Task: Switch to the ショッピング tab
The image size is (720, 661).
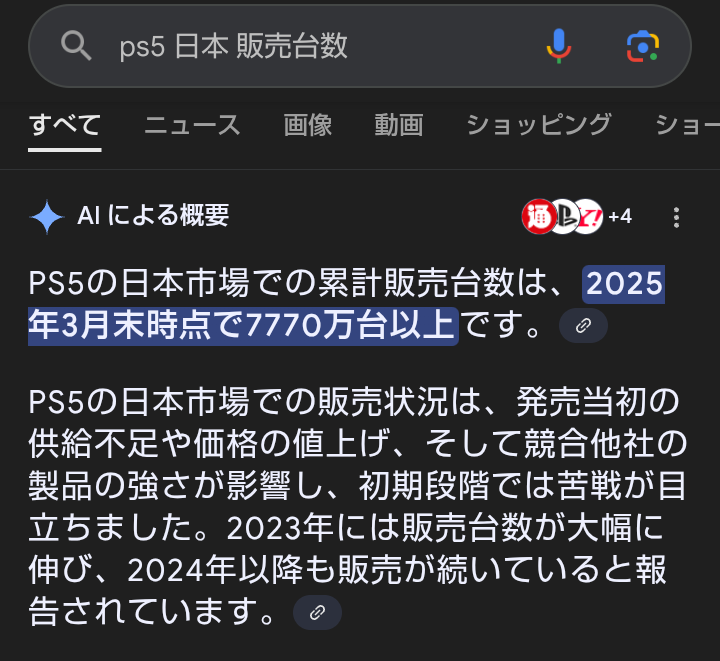Action: (539, 125)
